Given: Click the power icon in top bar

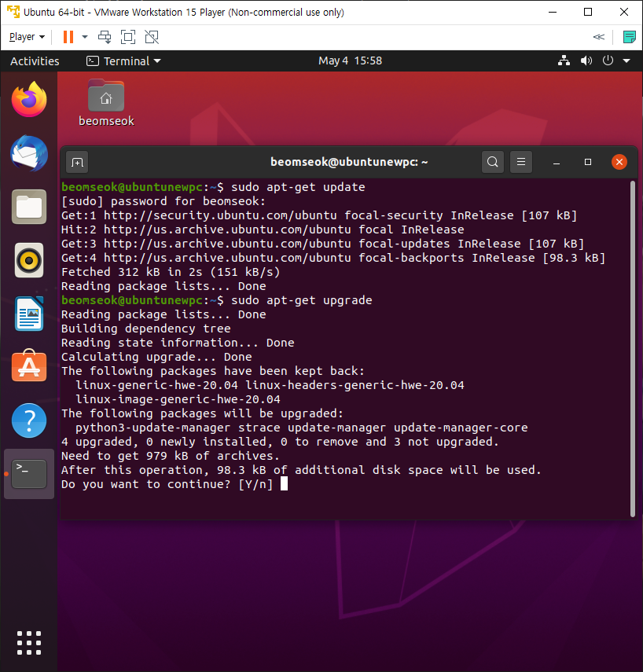Looking at the screenshot, I should tap(608, 61).
